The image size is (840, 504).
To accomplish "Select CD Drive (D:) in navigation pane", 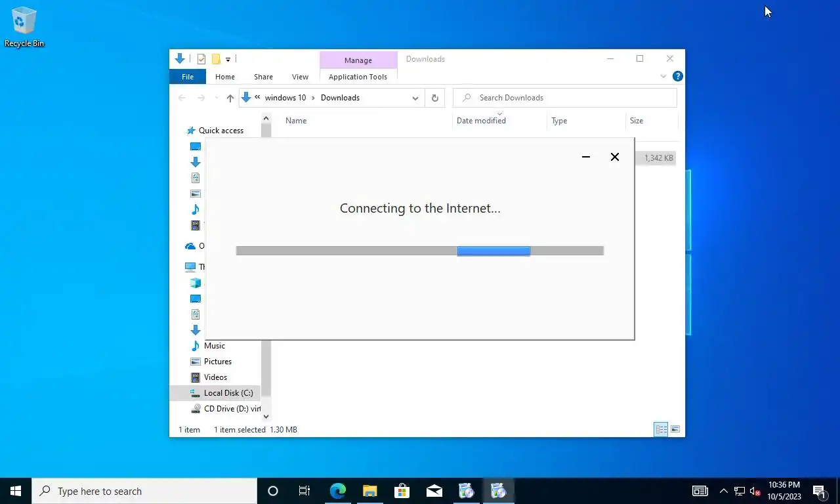I will (x=225, y=409).
